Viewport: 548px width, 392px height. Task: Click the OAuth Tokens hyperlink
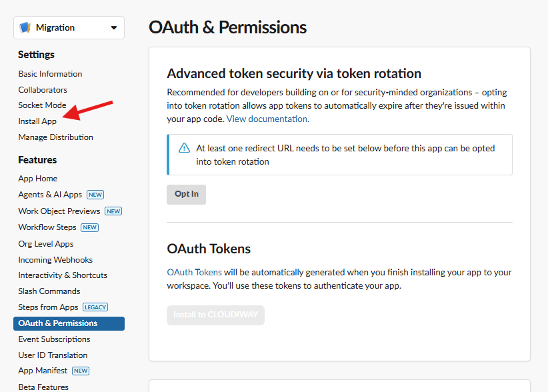194,273
